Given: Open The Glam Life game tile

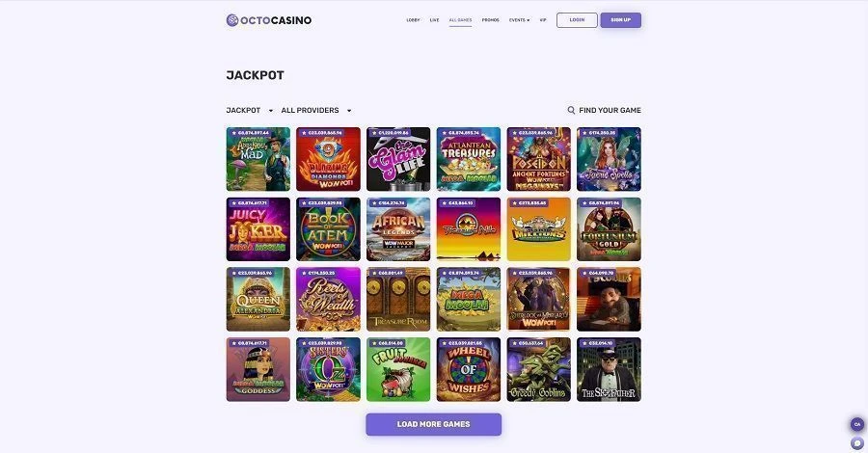Looking at the screenshot, I should (x=398, y=159).
